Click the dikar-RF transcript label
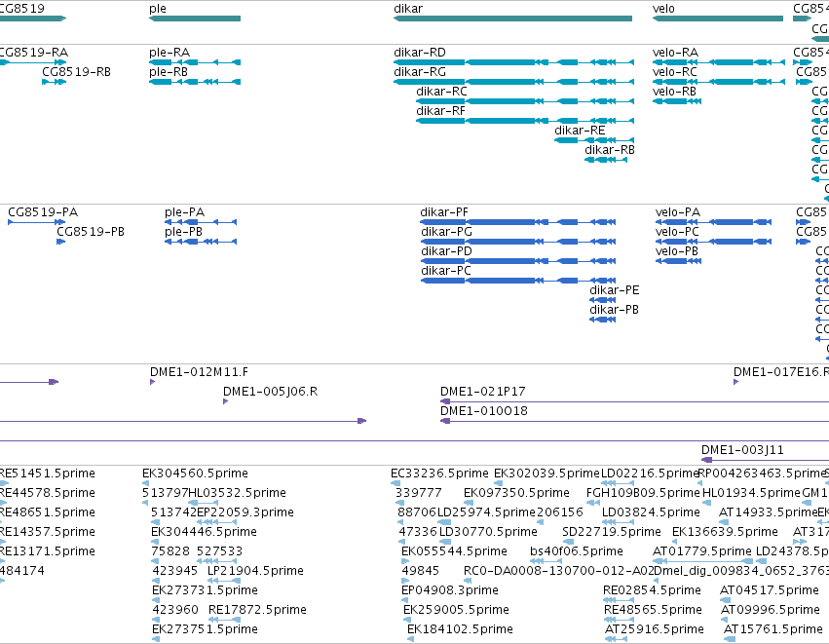The height and width of the screenshot is (644, 829). [440, 111]
